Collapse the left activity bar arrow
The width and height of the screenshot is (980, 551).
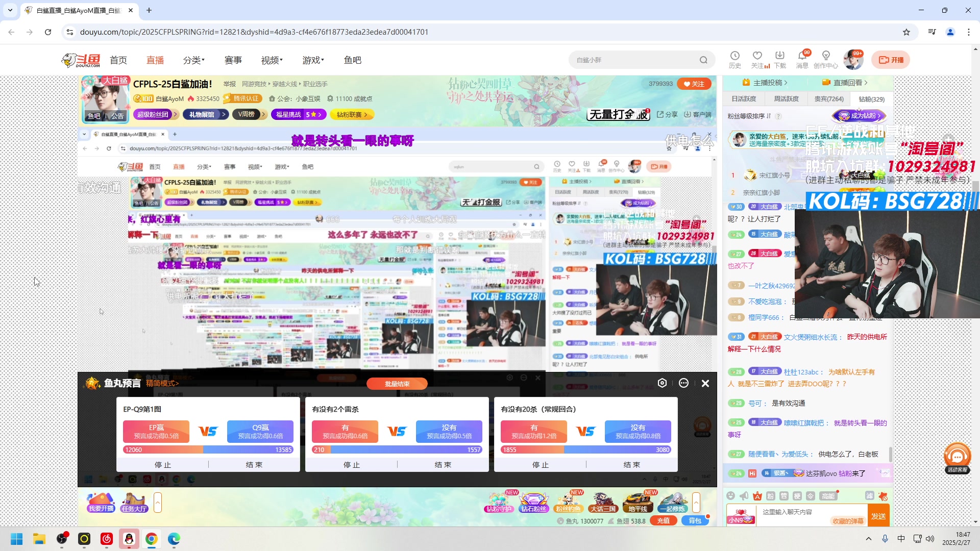158,503
